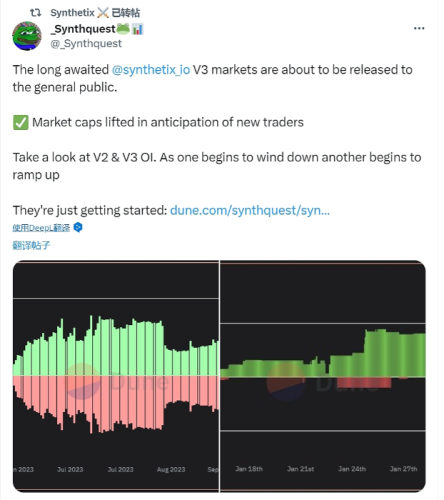Viewport: 444px width, 500px height.
Task: Open the three-dot more options menu
Action: click(419, 28)
